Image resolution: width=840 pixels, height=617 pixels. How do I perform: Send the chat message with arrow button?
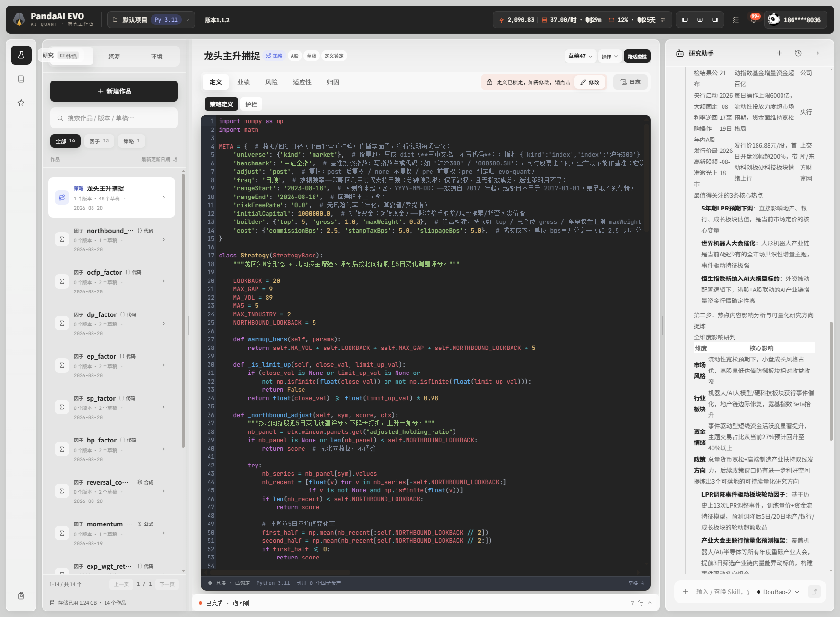click(815, 592)
